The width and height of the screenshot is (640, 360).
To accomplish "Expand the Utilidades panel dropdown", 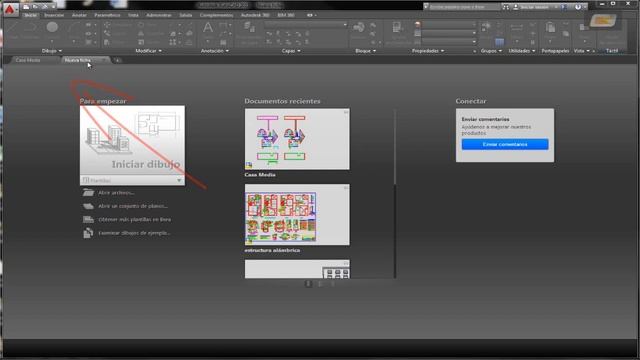I will [522, 51].
